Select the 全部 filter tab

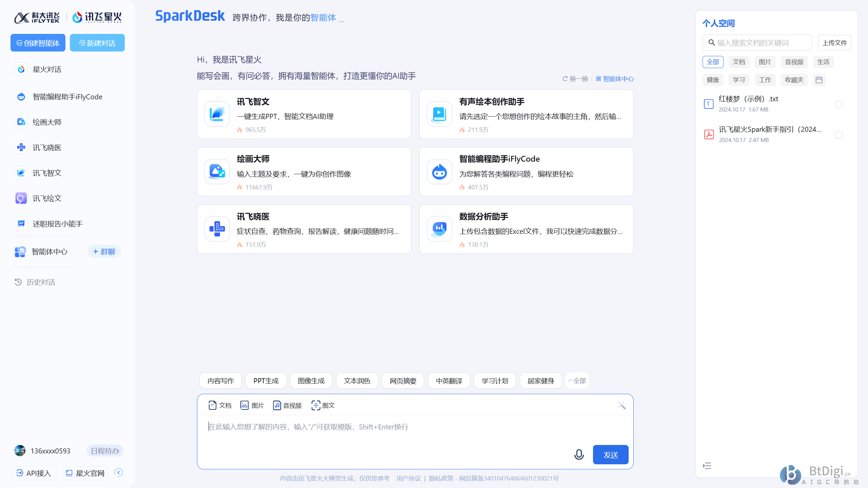(x=713, y=62)
